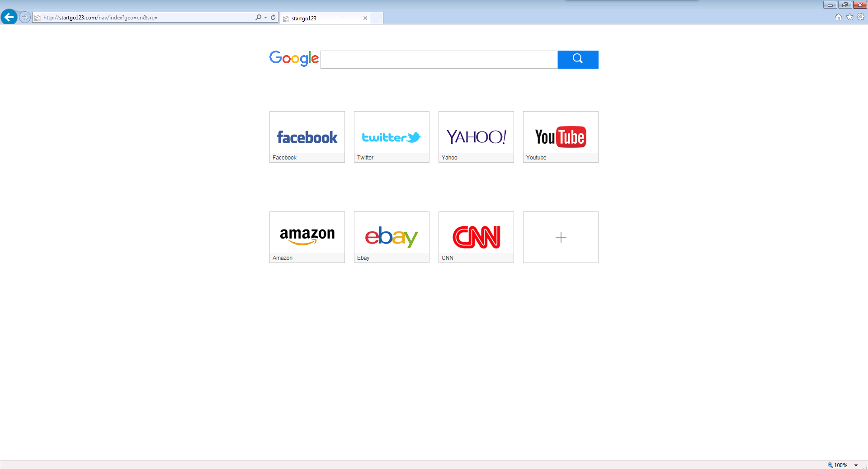Minimize the browser window
Screen dimensions: 868x469
coord(830,5)
